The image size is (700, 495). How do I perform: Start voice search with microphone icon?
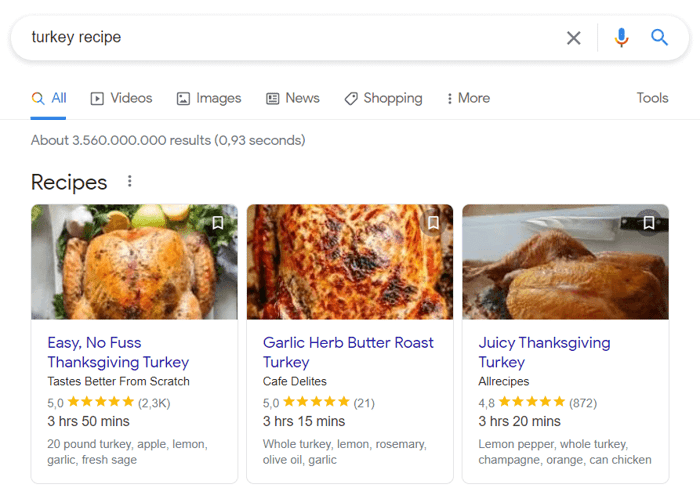coord(621,38)
